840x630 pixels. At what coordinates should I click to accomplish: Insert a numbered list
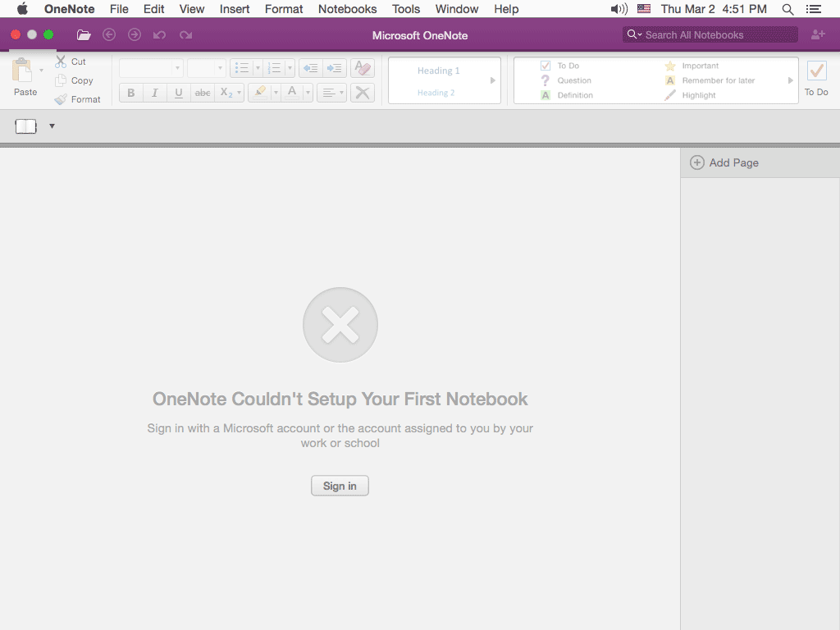(x=274, y=69)
